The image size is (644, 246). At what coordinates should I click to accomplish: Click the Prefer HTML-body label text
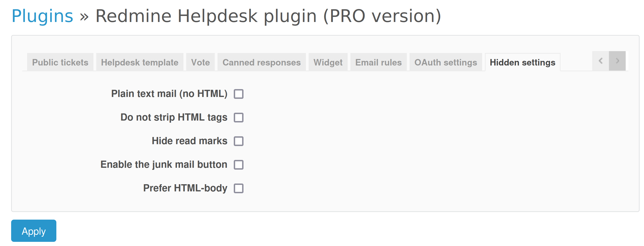coord(185,188)
